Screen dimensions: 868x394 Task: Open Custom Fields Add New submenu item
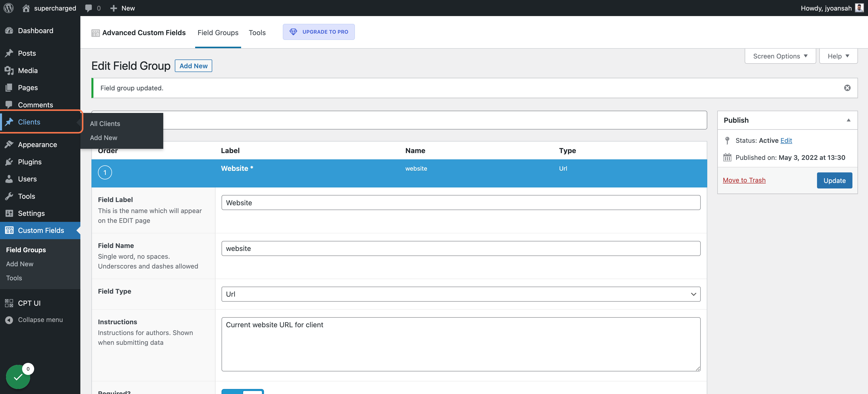click(x=20, y=264)
